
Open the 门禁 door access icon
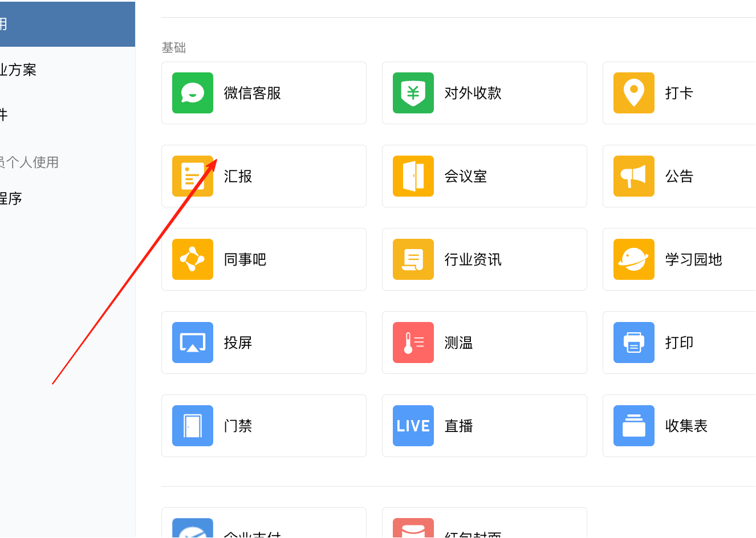[193, 426]
